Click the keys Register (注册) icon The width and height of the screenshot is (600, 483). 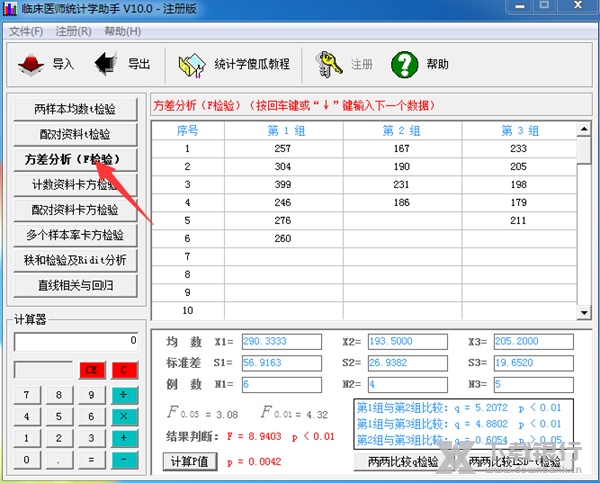click(x=328, y=65)
